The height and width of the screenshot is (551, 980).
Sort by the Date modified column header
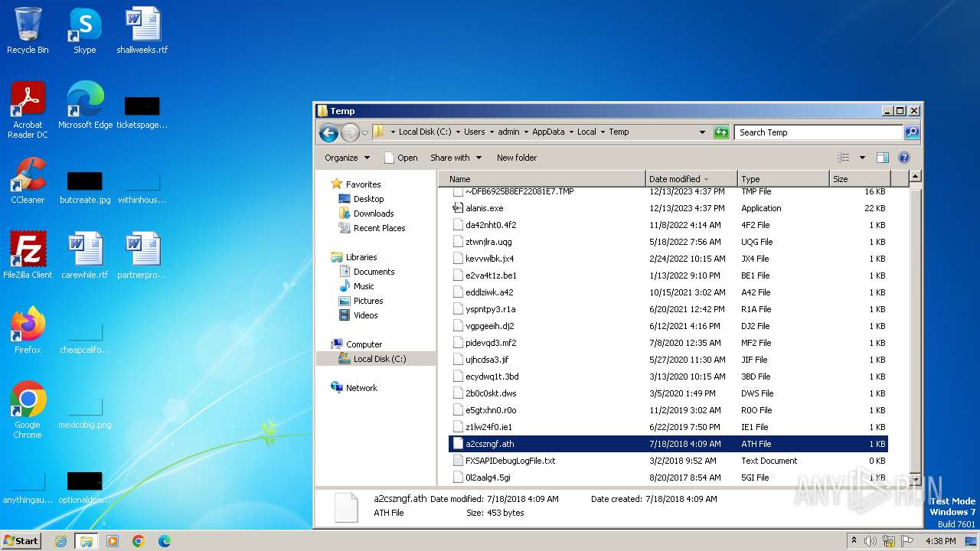(691, 179)
